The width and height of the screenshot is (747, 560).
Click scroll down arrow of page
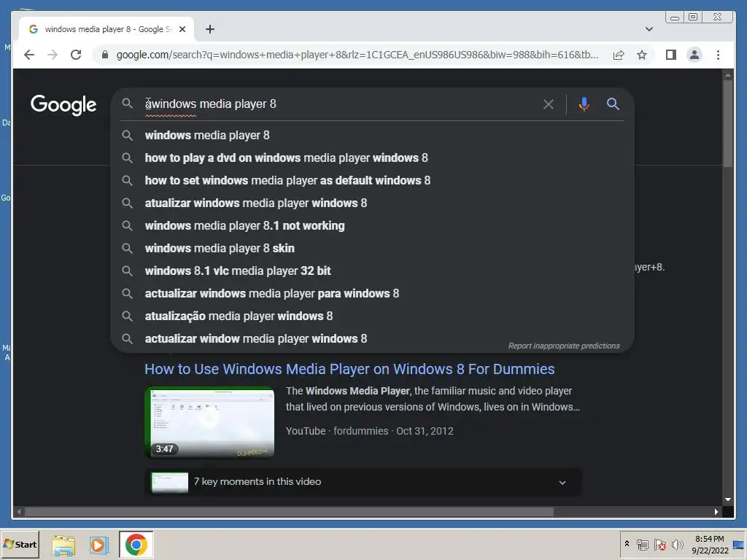click(727, 499)
